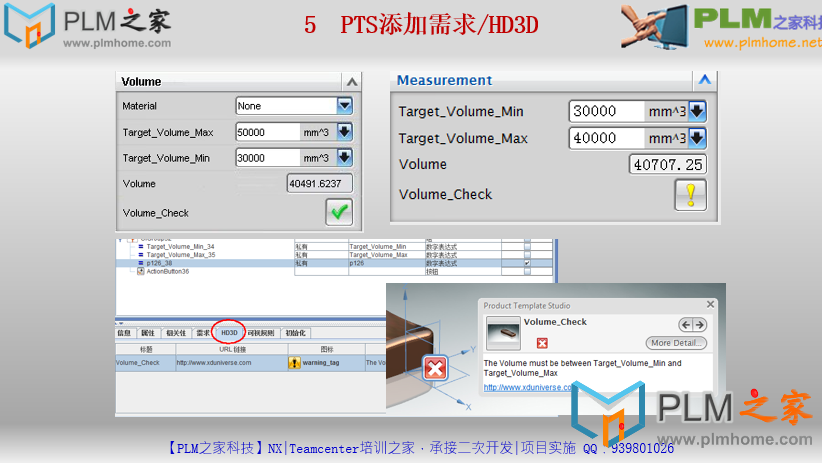Image resolution: width=822 pixels, height=463 pixels.
Task: Click Volume_Check cell in HD3D table
Action: coord(145,363)
